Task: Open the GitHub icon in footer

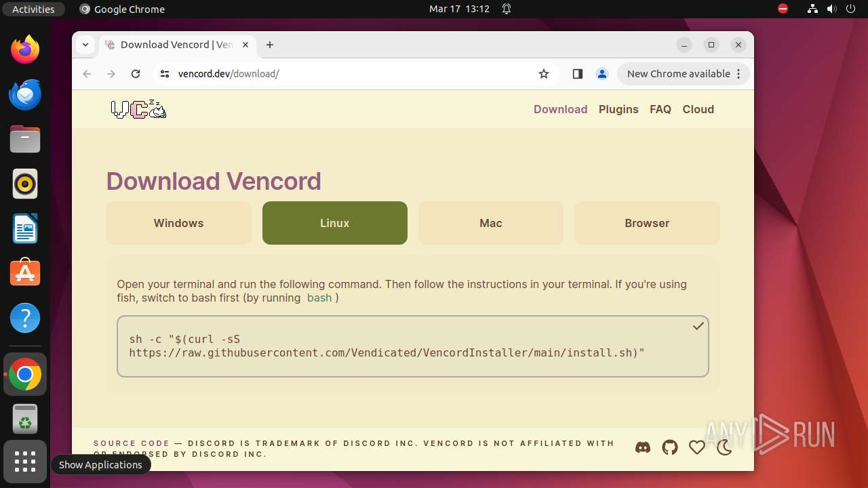Action: (670, 447)
